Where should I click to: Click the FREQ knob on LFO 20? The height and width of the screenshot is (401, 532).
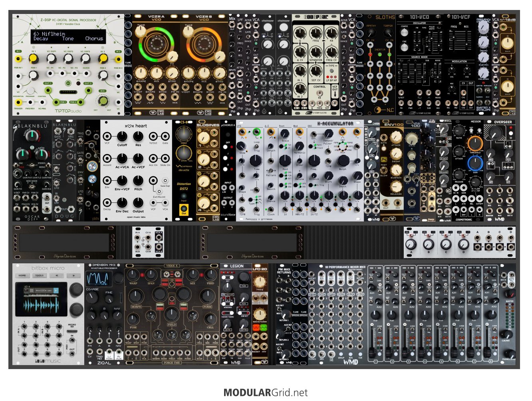coord(260,281)
